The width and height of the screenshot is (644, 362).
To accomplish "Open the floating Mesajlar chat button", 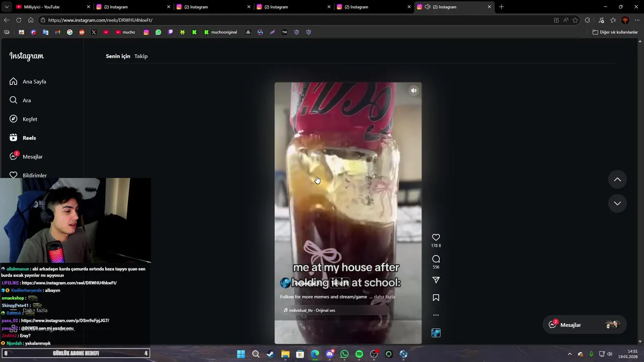I will click(585, 325).
